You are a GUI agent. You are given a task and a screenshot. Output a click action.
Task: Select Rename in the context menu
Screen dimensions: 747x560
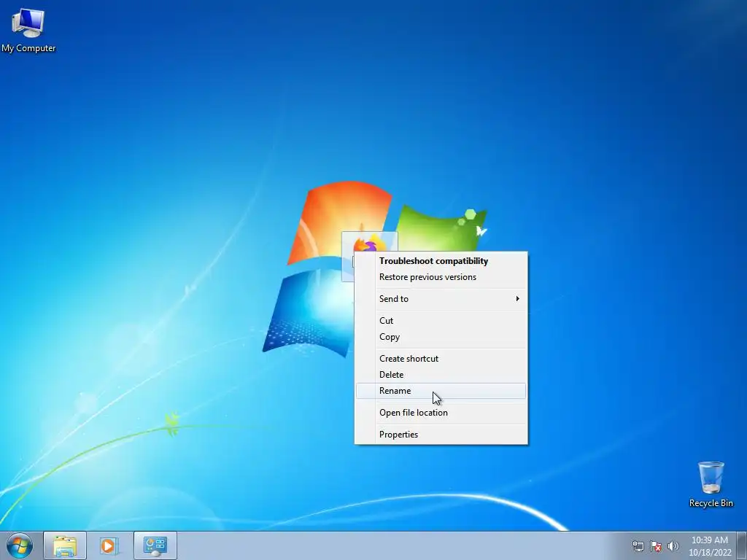(441, 391)
